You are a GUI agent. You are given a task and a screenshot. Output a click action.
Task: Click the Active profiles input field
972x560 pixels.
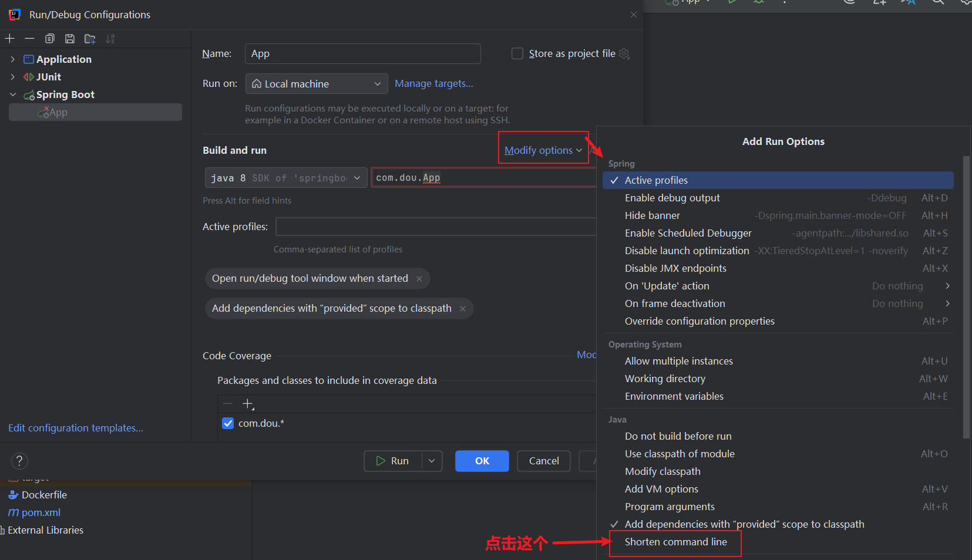[435, 227]
